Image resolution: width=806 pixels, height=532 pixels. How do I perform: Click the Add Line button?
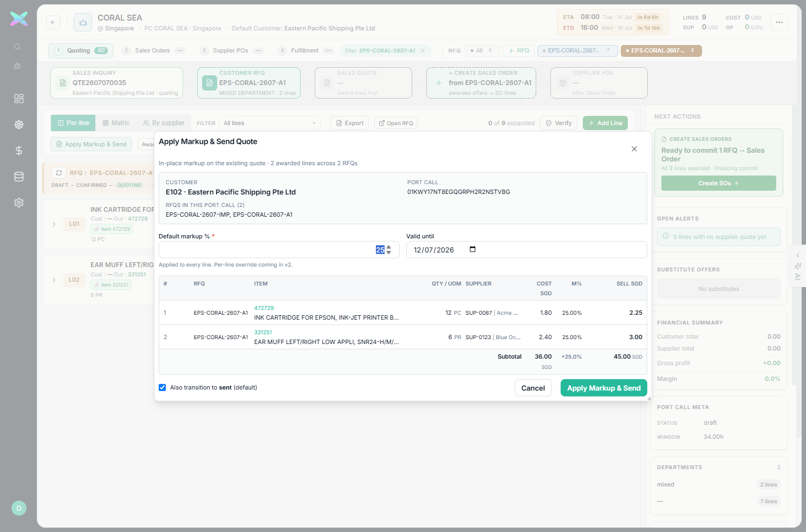tap(606, 123)
